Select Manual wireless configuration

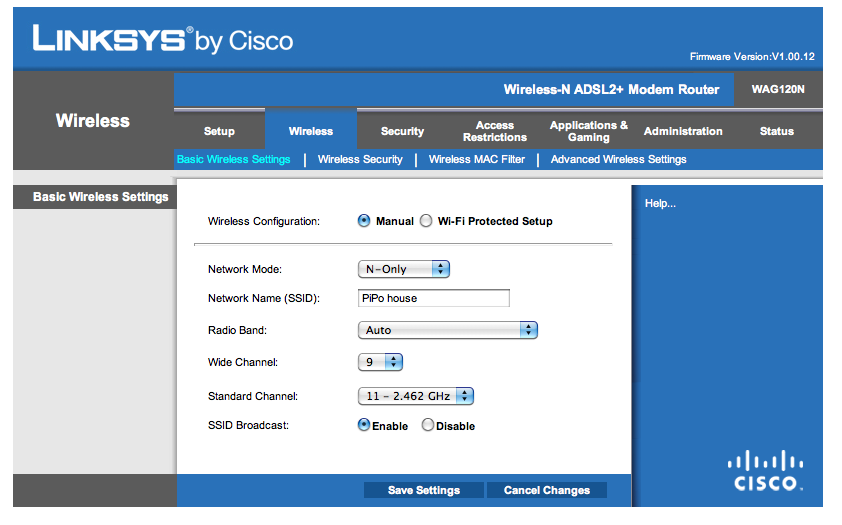click(364, 221)
